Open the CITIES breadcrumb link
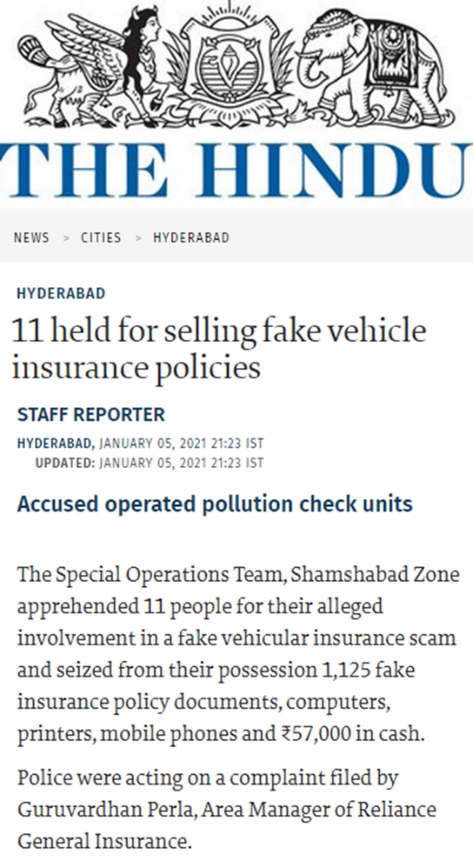The height and width of the screenshot is (868, 473). coord(101,238)
